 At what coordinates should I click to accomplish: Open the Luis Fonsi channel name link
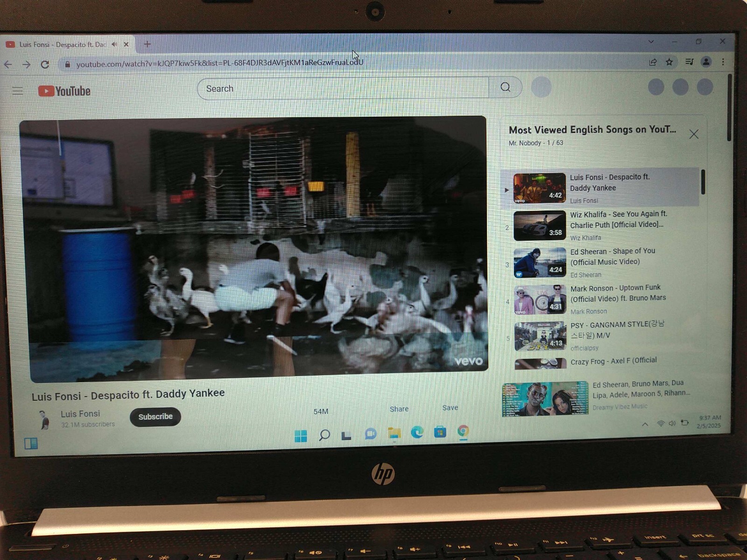coord(80,414)
